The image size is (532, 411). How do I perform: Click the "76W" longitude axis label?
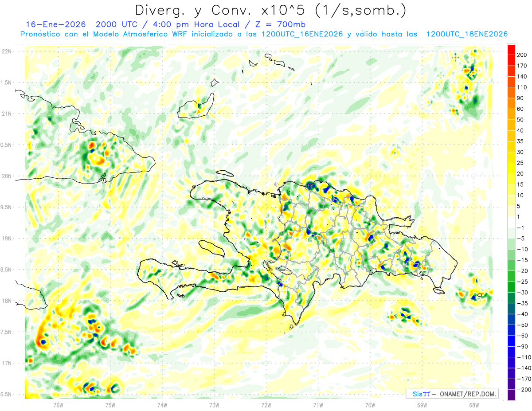click(x=58, y=405)
